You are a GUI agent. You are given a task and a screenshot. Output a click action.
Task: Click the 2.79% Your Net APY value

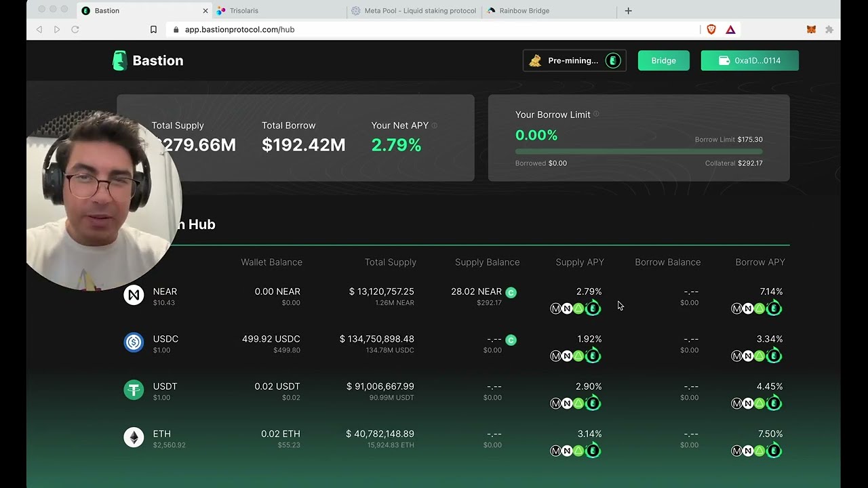pos(396,145)
